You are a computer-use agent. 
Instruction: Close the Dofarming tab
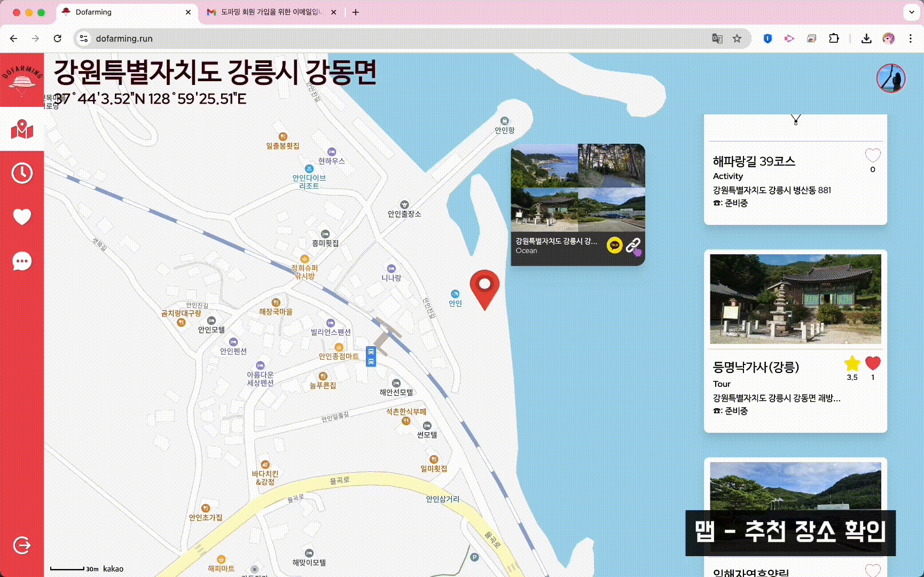[188, 12]
